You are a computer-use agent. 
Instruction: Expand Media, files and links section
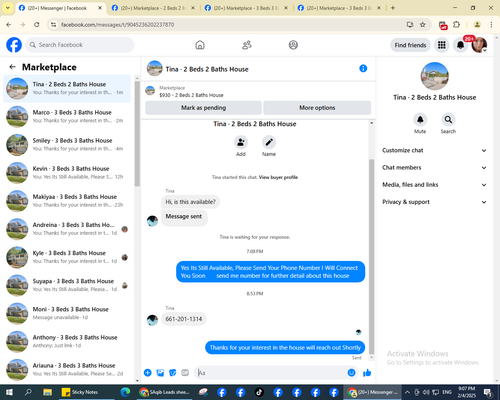tap(434, 185)
